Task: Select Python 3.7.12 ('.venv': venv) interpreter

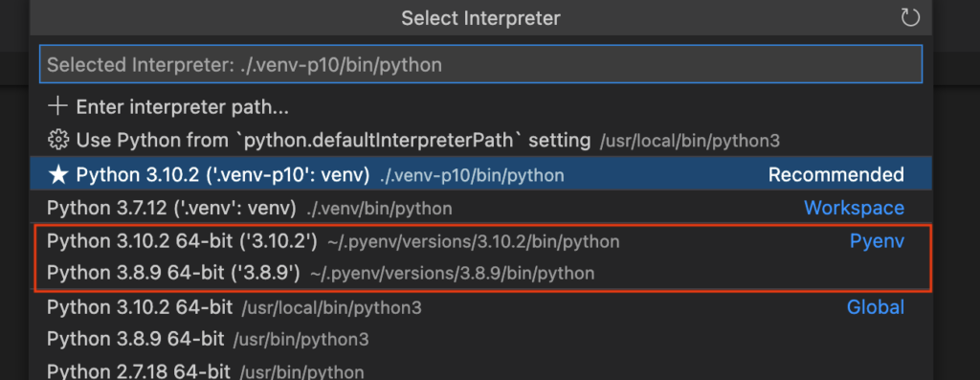Action: pyautogui.click(x=480, y=208)
